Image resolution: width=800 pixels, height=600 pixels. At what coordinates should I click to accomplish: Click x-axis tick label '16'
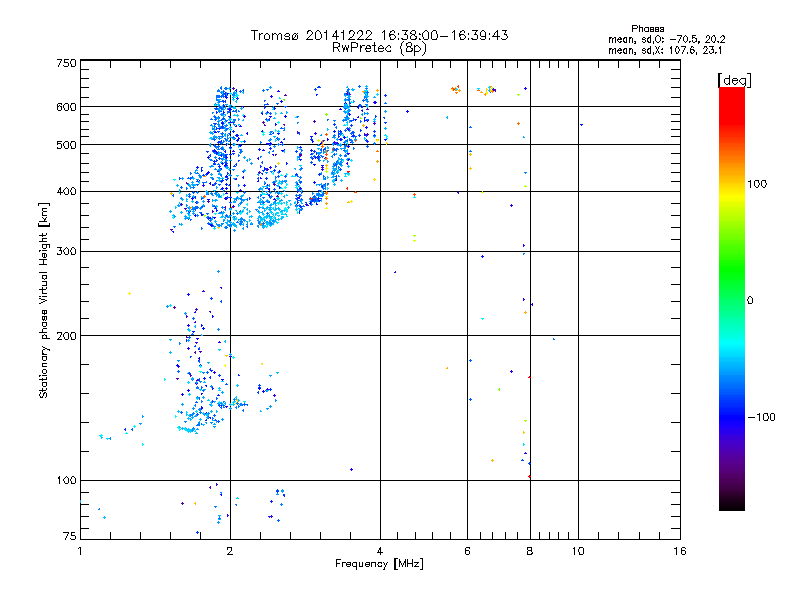click(x=680, y=551)
